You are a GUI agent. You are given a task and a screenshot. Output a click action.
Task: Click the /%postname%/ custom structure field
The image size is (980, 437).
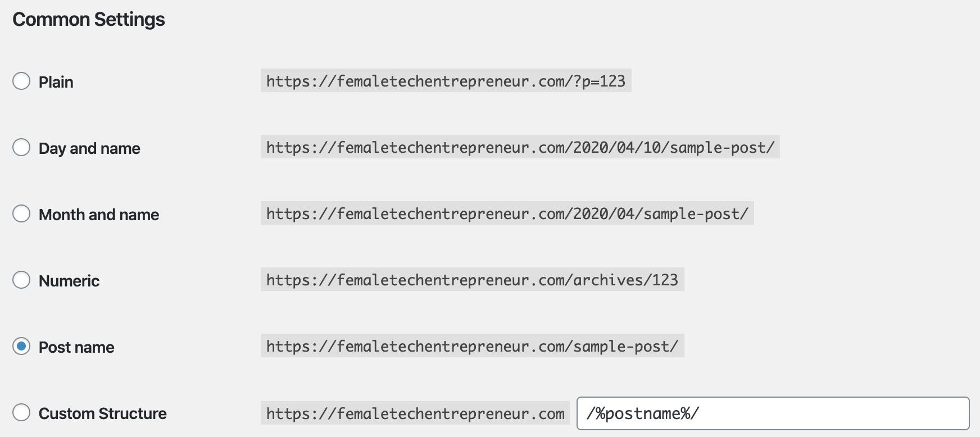pyautogui.click(x=773, y=413)
